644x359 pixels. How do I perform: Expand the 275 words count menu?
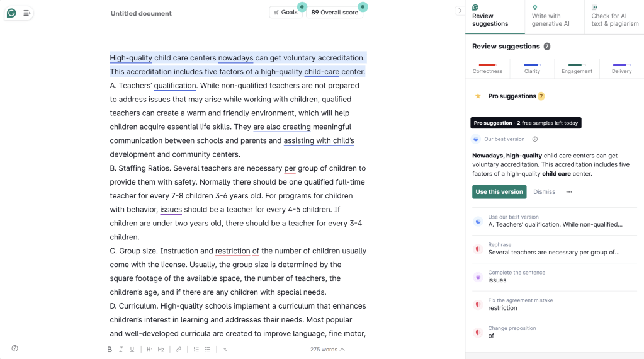[x=327, y=350]
